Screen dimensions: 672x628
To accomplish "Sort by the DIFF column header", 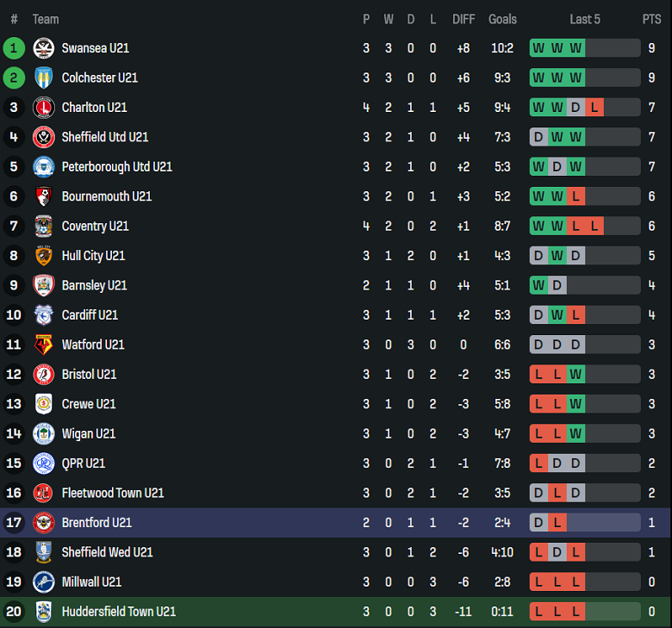I will pyautogui.click(x=464, y=19).
